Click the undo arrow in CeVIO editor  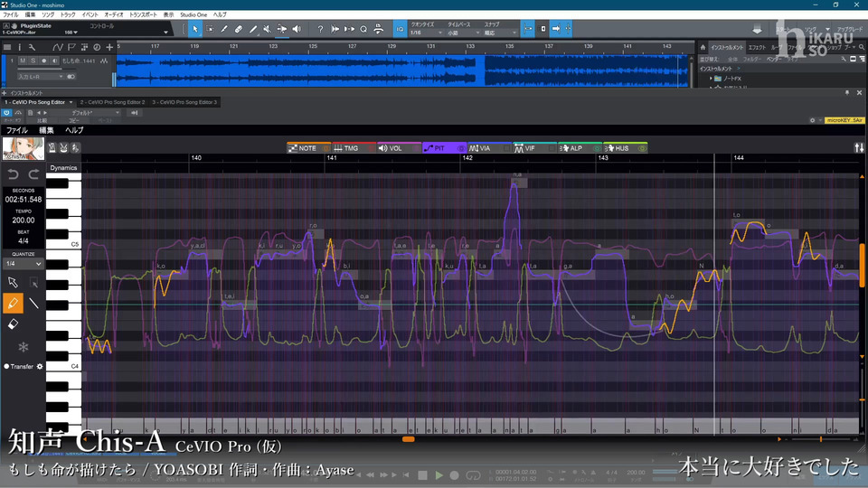click(13, 174)
